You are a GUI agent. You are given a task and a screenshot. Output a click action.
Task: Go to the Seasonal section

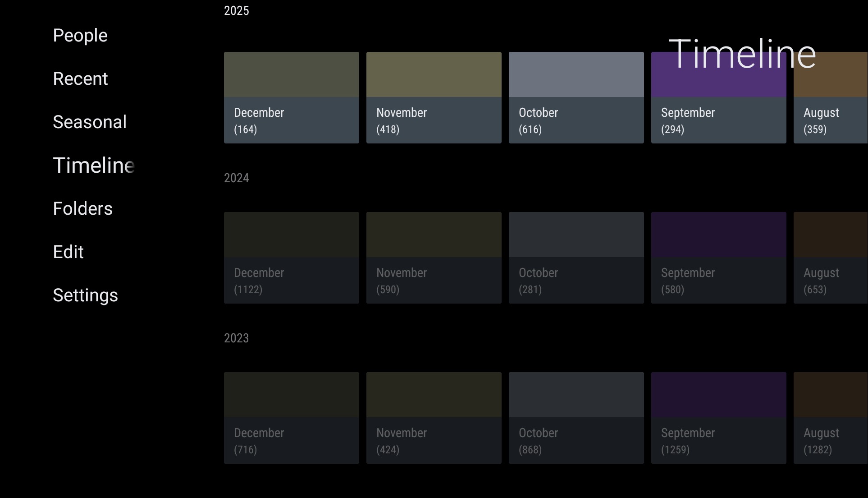[90, 122]
